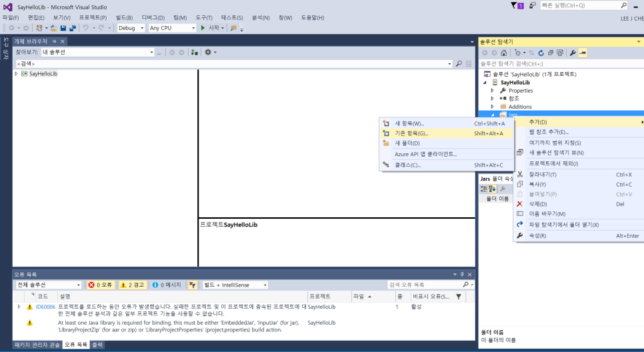
Task: Click the Properties wrench in Solution Explorer toolbar
Action: [573, 53]
